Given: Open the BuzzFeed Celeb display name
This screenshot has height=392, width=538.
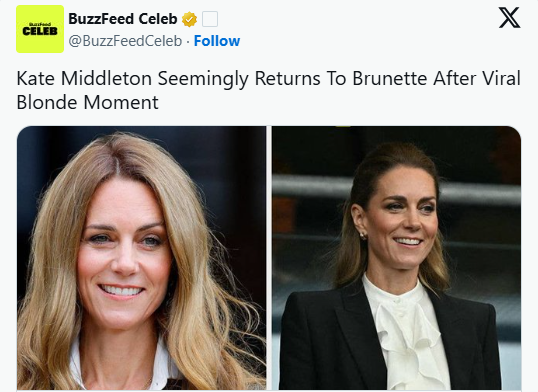Looking at the screenshot, I should 122,19.
